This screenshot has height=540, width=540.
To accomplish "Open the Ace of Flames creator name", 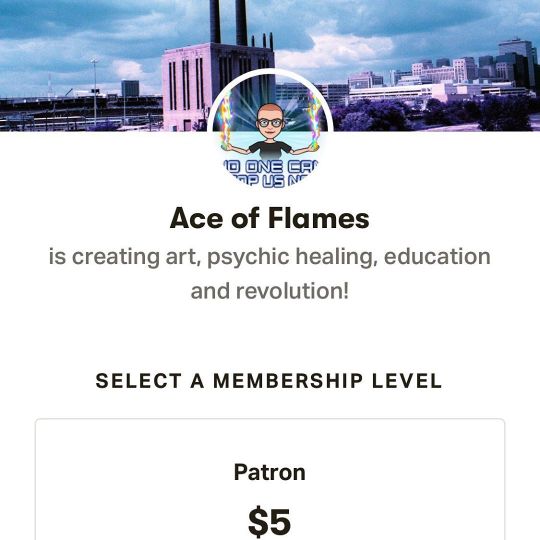I will coord(270,218).
